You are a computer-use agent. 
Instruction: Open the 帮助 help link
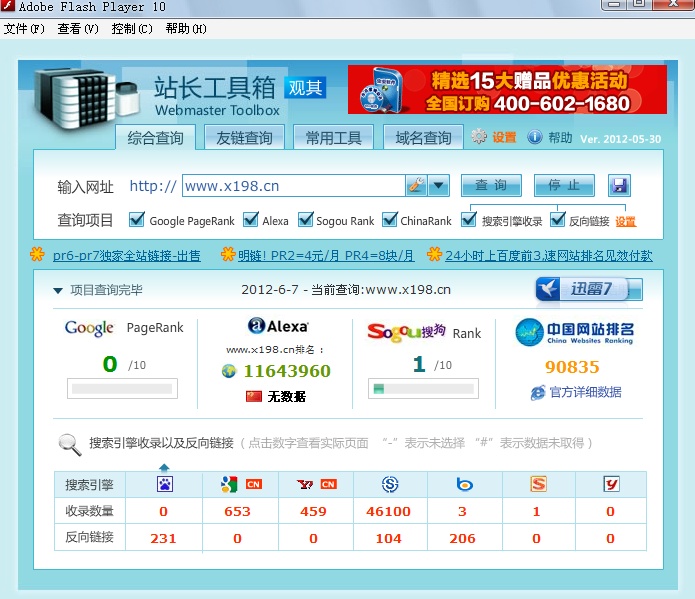tap(560, 137)
